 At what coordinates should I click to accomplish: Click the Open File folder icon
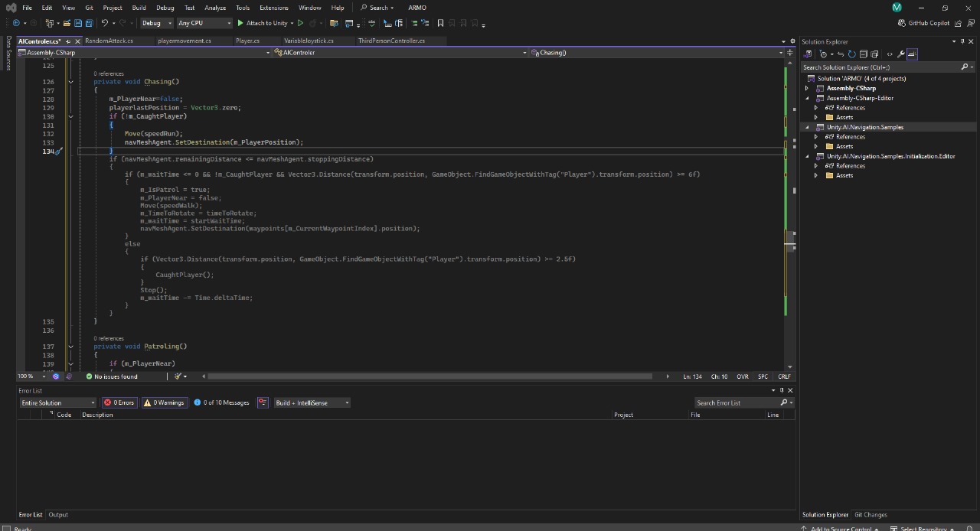tap(67, 23)
